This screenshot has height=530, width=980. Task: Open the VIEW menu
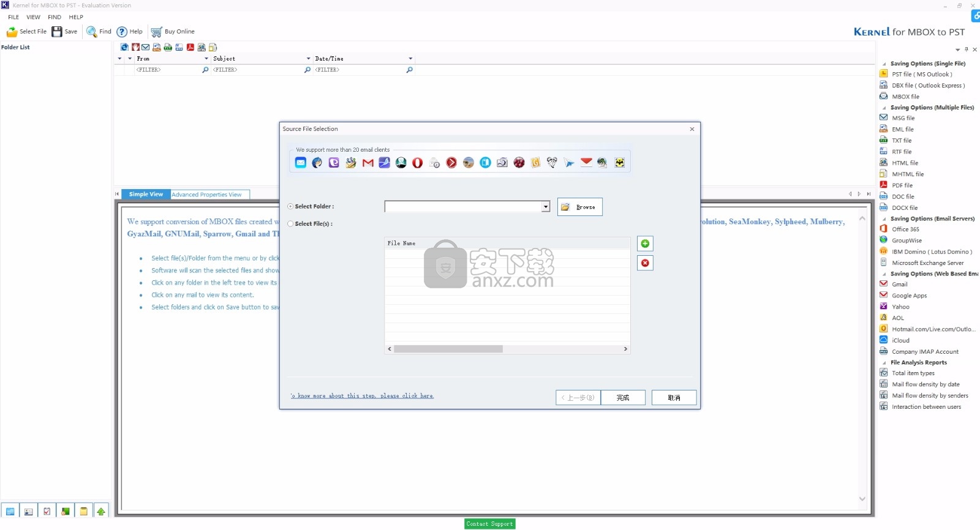click(34, 17)
